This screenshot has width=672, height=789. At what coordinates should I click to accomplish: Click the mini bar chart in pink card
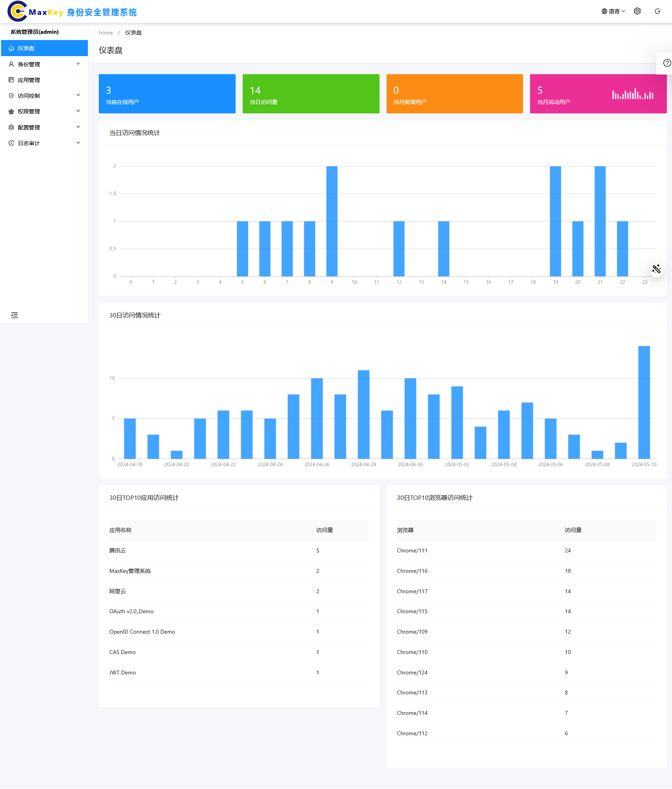(632, 94)
